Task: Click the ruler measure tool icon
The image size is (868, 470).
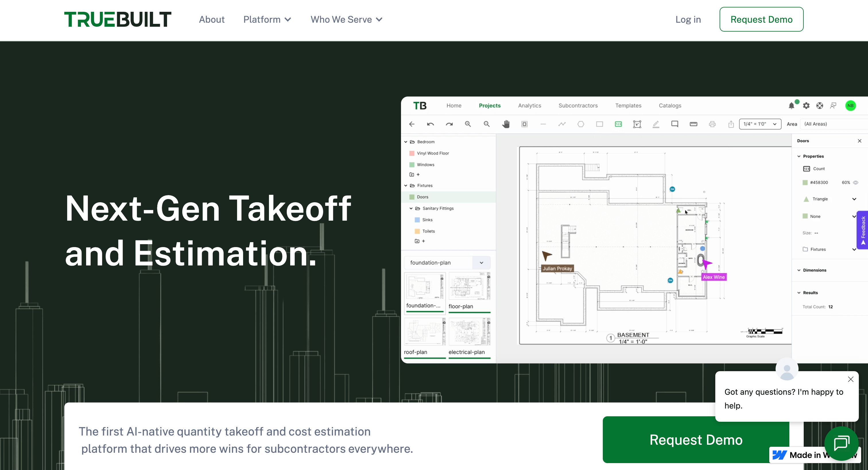Action: pyautogui.click(x=693, y=124)
